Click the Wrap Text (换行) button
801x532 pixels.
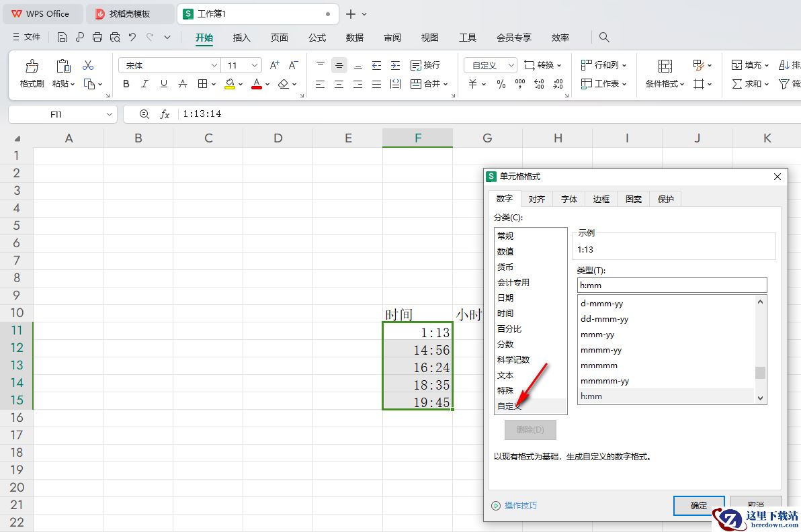pyautogui.click(x=425, y=65)
